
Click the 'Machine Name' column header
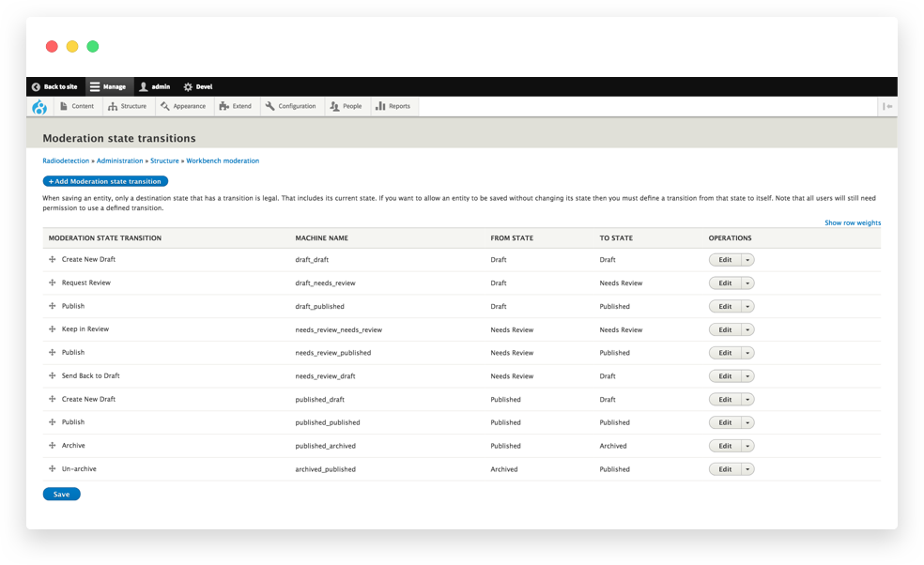[322, 238]
